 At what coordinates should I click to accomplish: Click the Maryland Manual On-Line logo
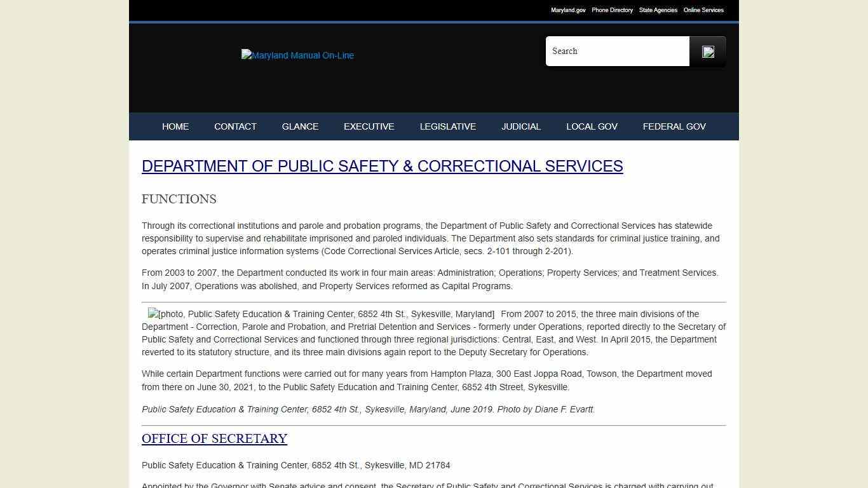pyautogui.click(x=297, y=55)
